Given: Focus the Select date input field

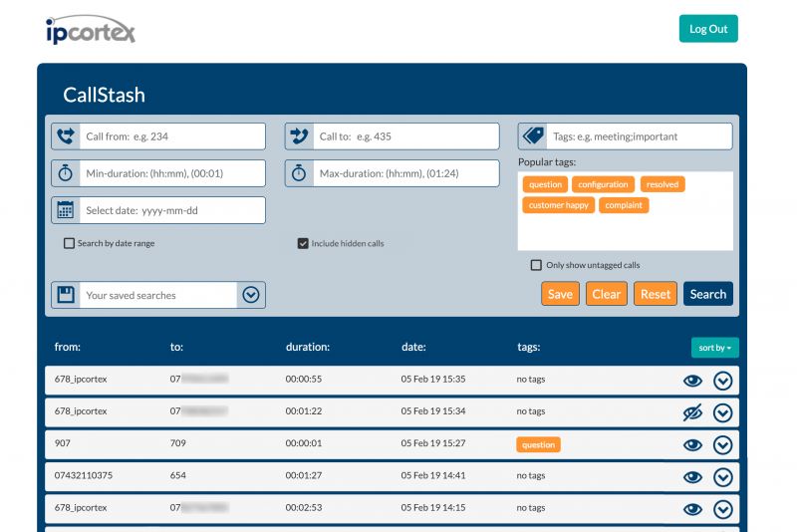Looking at the screenshot, I should [x=172, y=210].
